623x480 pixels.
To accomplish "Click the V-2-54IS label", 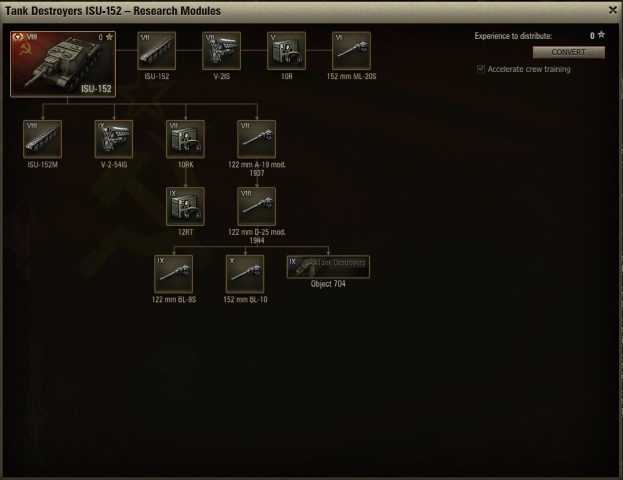I will click(114, 165).
